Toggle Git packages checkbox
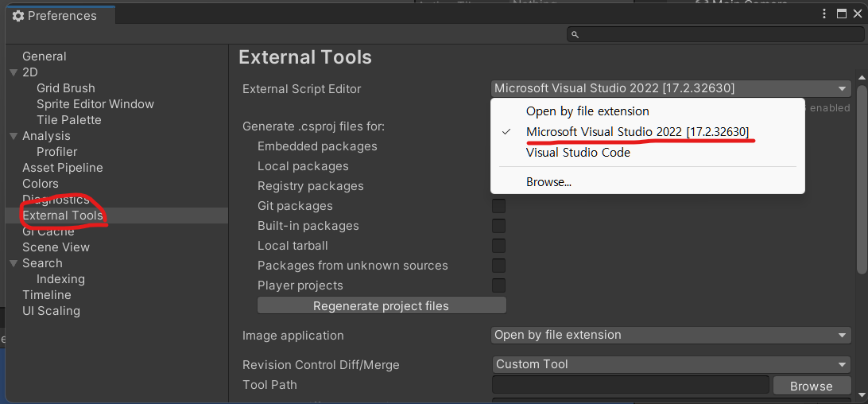Screen dimensions: 868x404 [x=498, y=206]
